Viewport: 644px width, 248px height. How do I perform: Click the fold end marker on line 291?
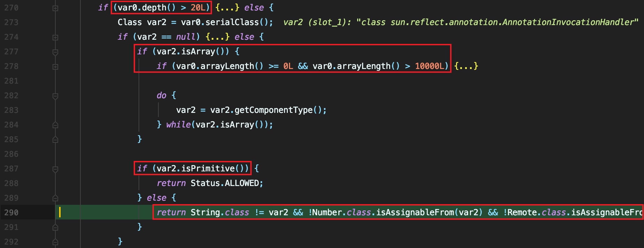[55, 227]
